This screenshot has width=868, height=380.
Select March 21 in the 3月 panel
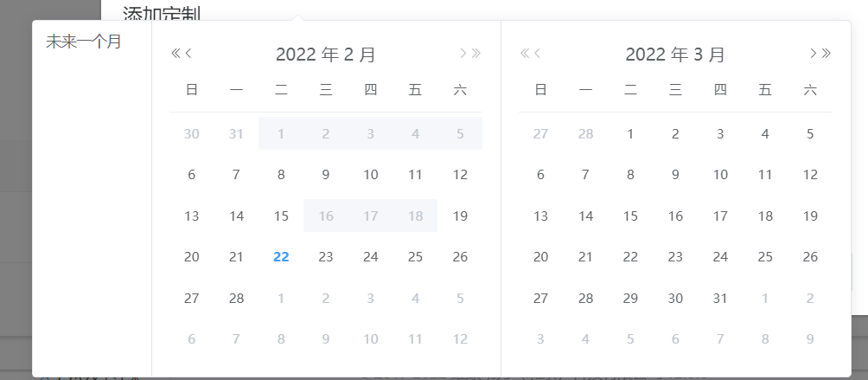(585, 257)
